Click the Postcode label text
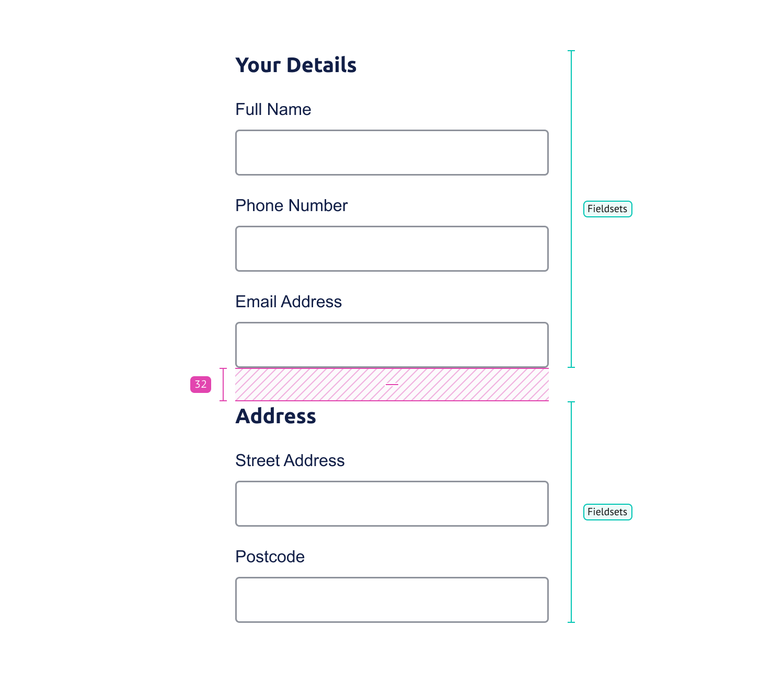784x673 pixels. pos(270,556)
